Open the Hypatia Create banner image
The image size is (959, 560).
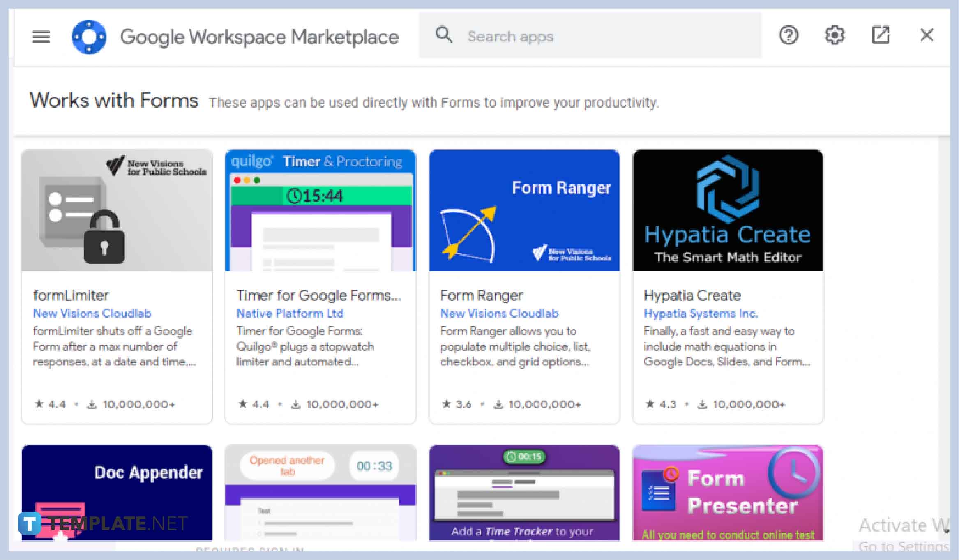pos(728,210)
